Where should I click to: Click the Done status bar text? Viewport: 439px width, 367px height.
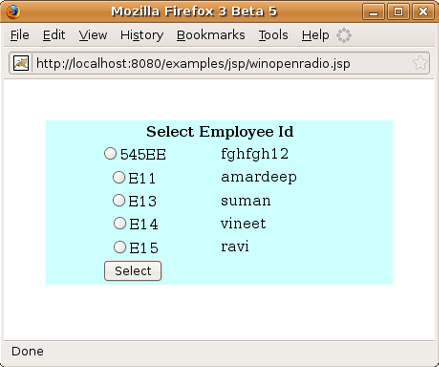coord(27,351)
